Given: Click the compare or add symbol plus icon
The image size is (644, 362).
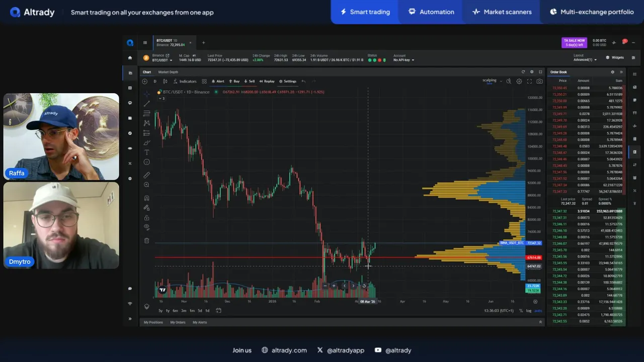Looking at the screenshot, I should pos(145,81).
